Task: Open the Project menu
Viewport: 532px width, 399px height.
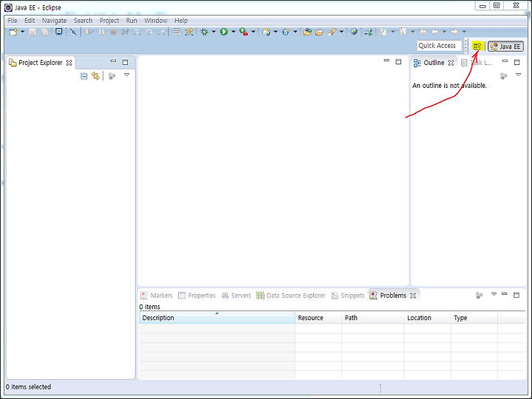Action: [109, 21]
